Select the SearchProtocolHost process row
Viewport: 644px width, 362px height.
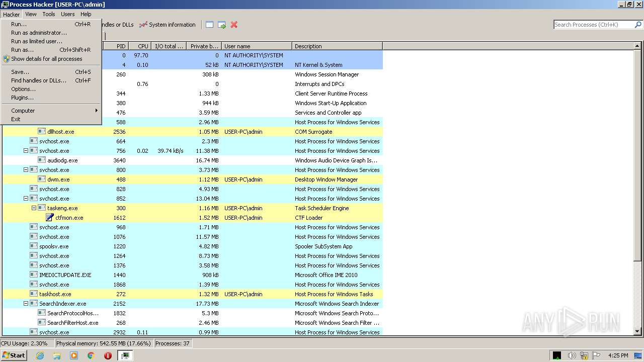[x=193, y=313]
